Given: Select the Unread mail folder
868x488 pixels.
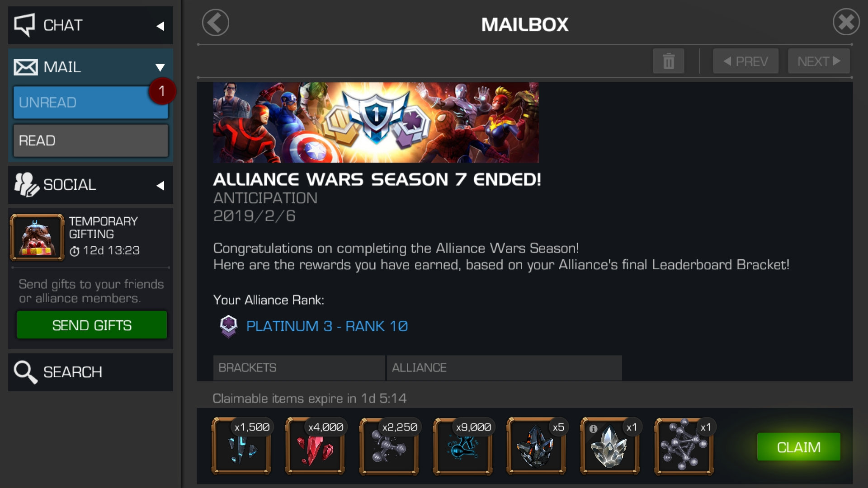Looking at the screenshot, I should [90, 103].
